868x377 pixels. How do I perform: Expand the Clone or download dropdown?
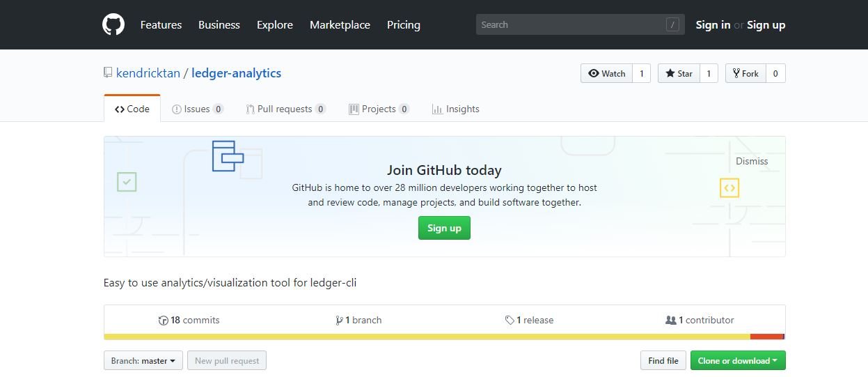pyautogui.click(x=738, y=360)
